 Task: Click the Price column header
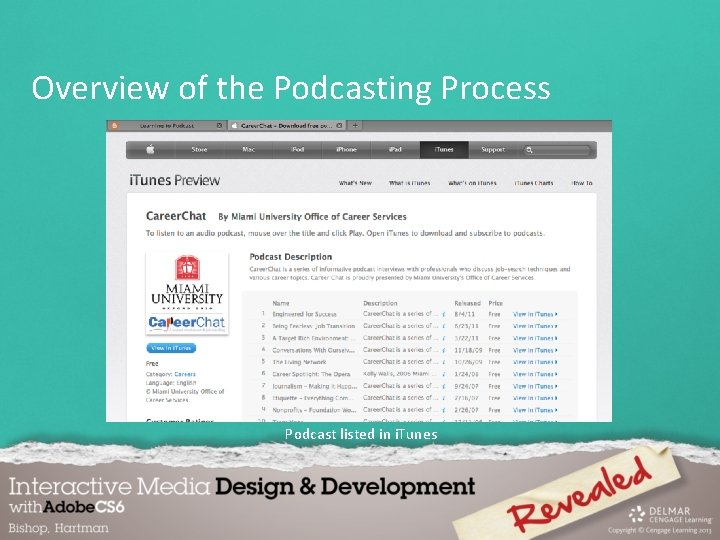click(495, 303)
